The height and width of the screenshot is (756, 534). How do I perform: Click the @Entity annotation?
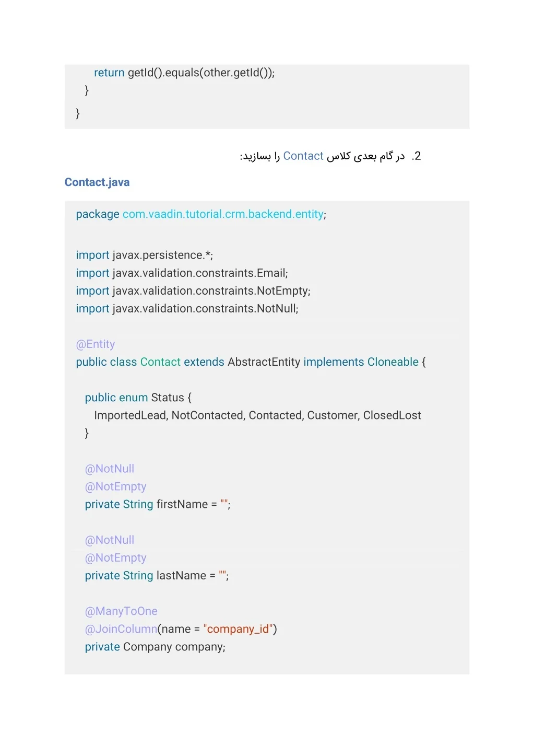[96, 344]
